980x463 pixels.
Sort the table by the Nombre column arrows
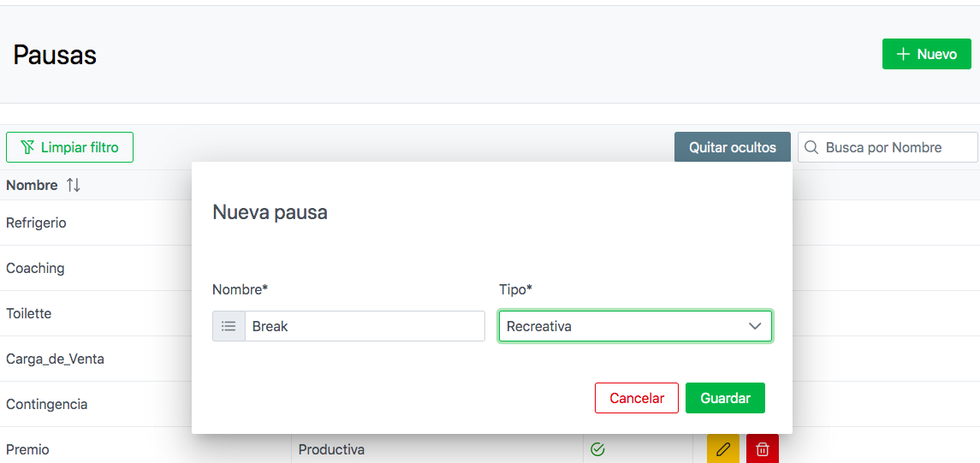[73, 185]
